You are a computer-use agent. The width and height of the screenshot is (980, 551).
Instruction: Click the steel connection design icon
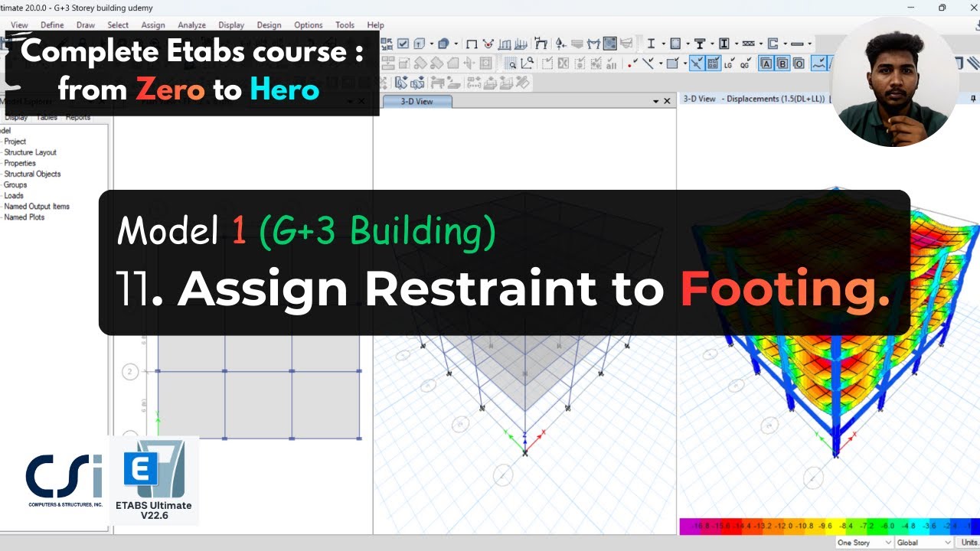(x=799, y=44)
